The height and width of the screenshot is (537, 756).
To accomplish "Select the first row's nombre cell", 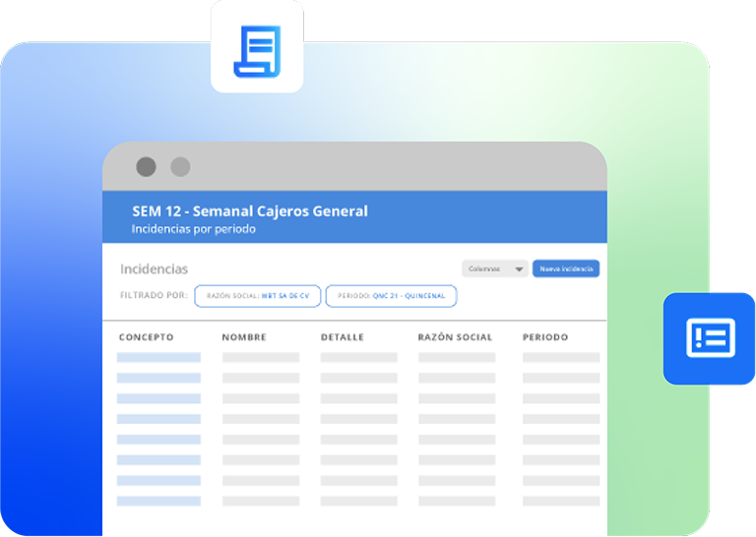I will [261, 358].
